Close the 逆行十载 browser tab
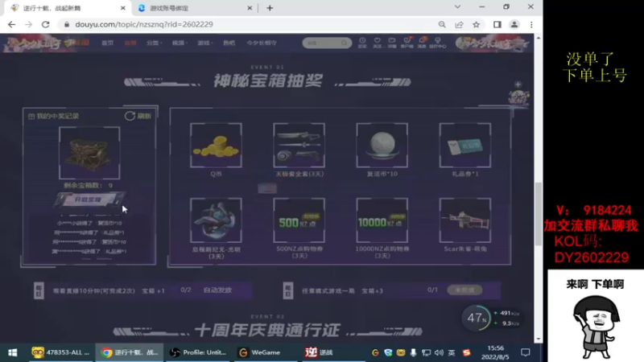644x362 pixels. (x=123, y=8)
